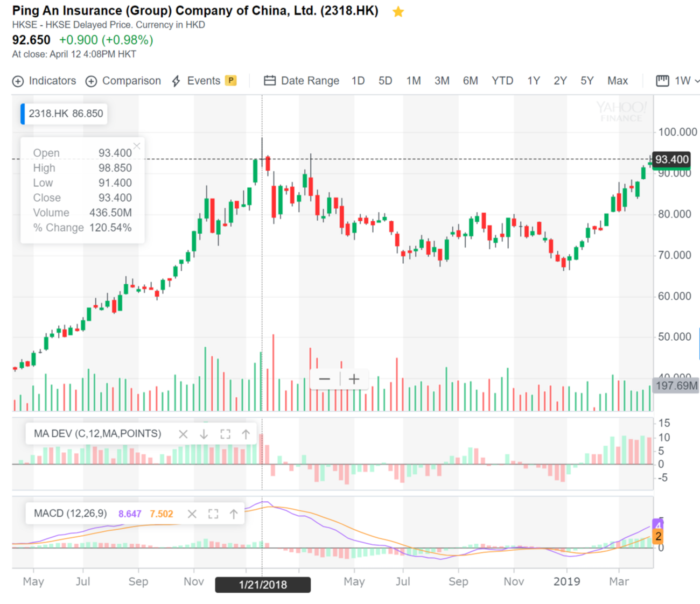Viewport: 700px width, 604px height.
Task: Select the 6M range
Action: 471,81
